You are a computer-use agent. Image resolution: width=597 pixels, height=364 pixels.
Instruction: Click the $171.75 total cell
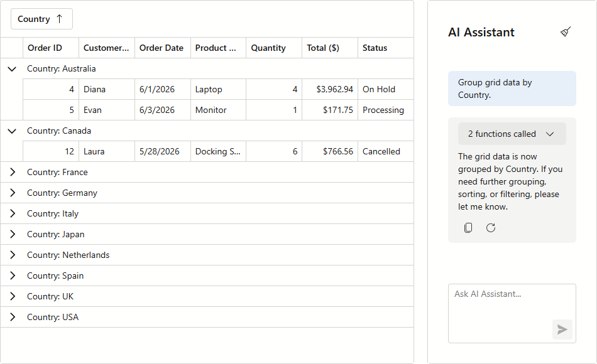click(330, 110)
